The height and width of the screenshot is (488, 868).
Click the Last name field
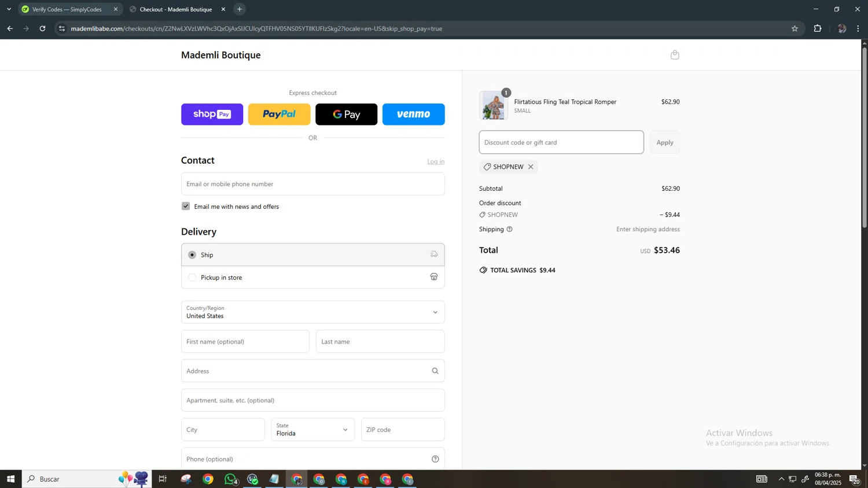click(x=380, y=342)
